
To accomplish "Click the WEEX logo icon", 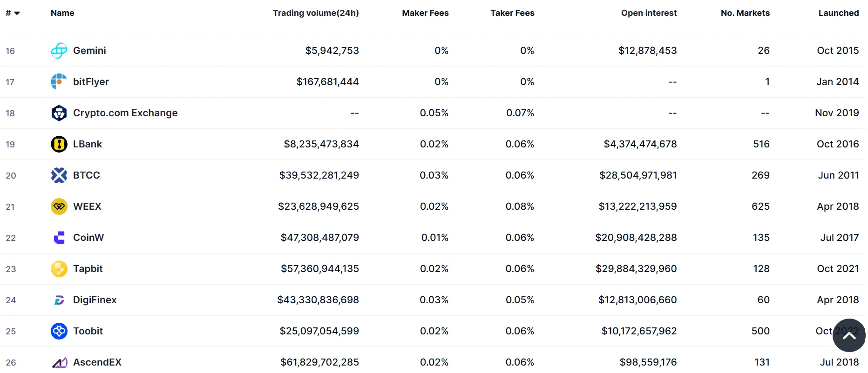I will 59,206.
